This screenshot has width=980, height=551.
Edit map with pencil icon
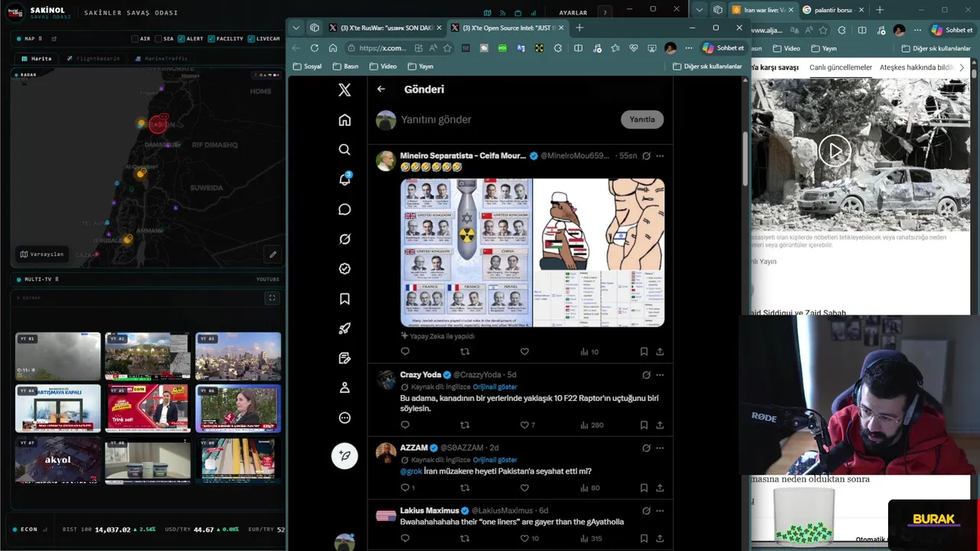click(273, 254)
